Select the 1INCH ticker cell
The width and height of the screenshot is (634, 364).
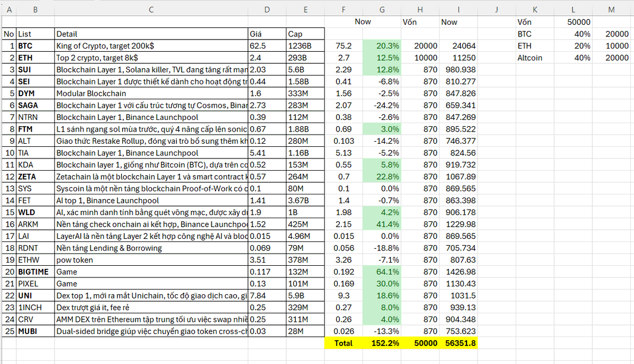pyautogui.click(x=35, y=307)
